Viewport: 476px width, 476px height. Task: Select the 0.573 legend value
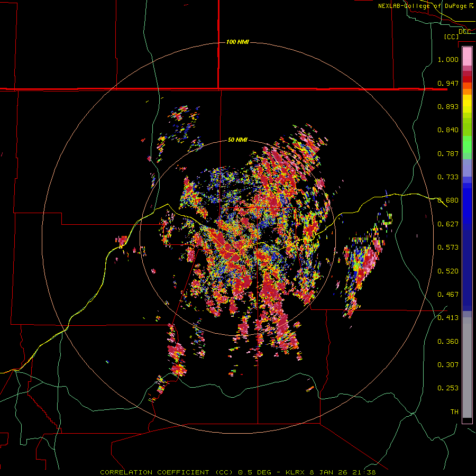click(448, 248)
